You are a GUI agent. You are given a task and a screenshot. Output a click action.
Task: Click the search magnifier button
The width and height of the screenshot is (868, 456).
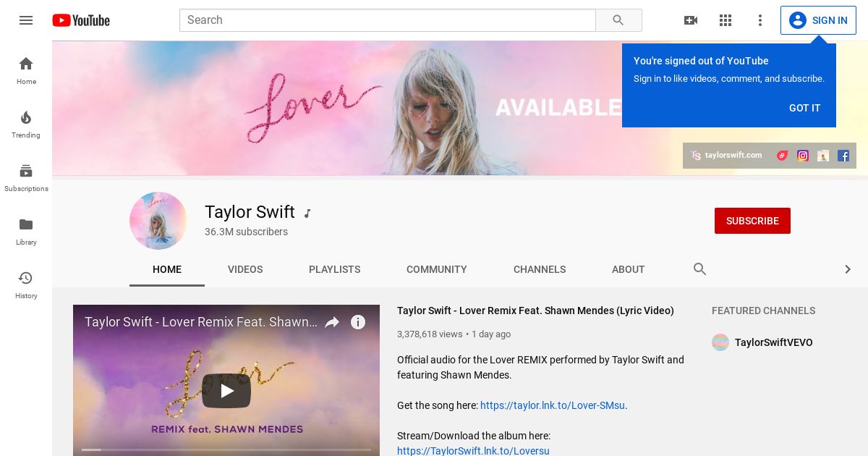(x=618, y=20)
